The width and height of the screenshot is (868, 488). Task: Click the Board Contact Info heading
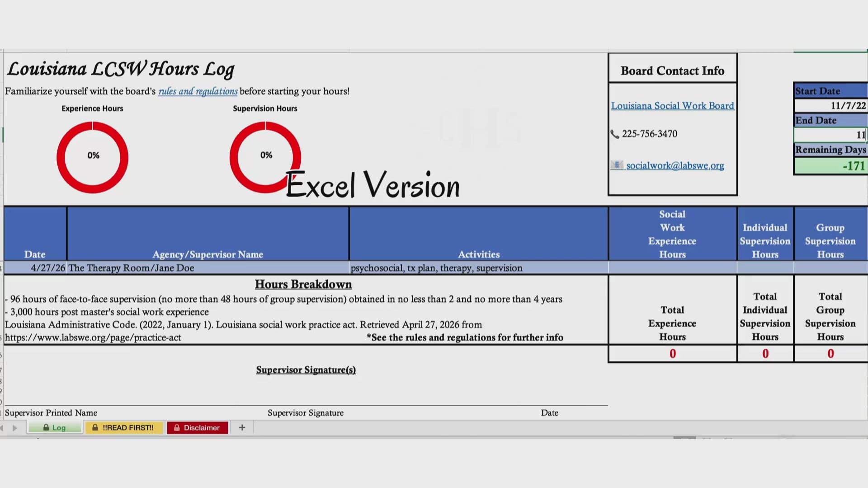coord(673,71)
